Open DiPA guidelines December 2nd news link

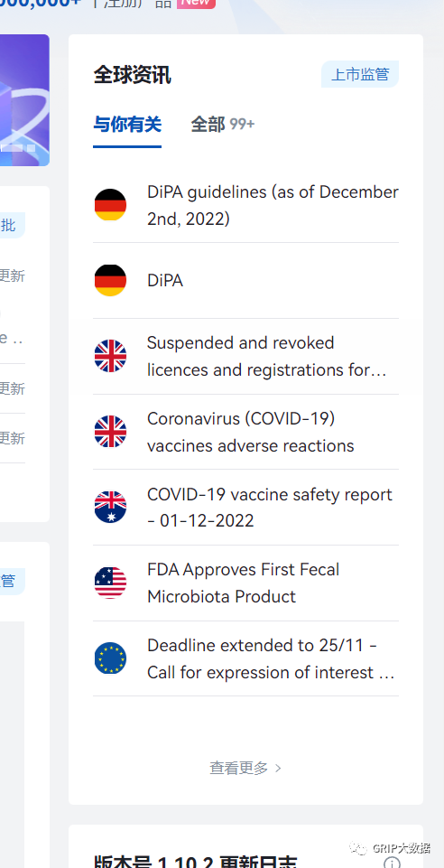(273, 205)
